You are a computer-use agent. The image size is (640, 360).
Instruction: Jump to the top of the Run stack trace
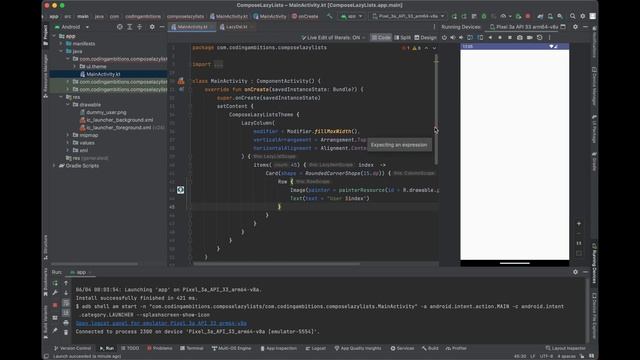click(66, 283)
